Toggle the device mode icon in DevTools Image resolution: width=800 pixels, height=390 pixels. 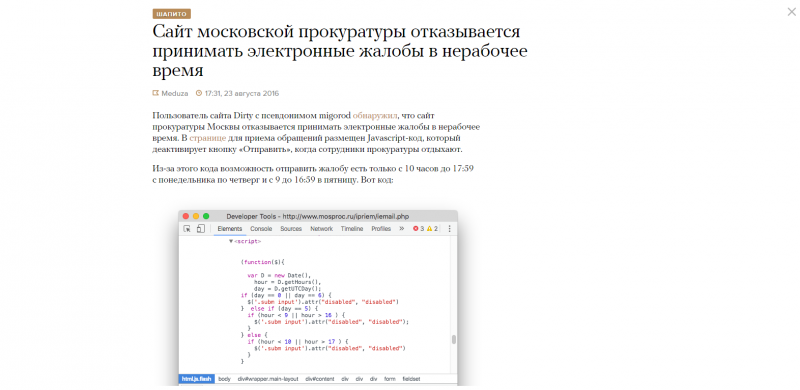(201, 229)
